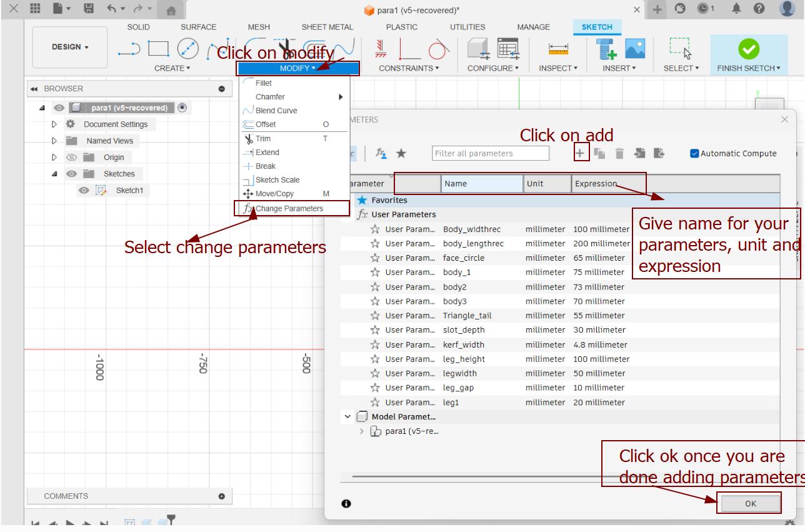This screenshot has width=805, height=532.
Task: Click OK in Parameters dialog
Action: tap(751, 504)
